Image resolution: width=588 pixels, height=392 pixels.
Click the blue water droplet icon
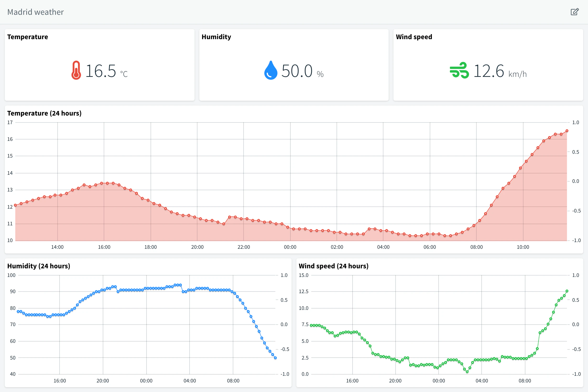pos(271,70)
